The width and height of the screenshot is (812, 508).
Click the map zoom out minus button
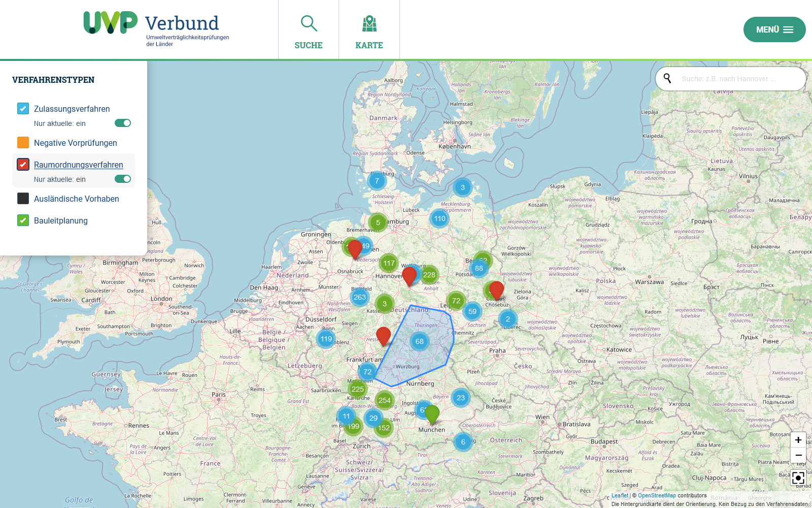tap(798, 455)
